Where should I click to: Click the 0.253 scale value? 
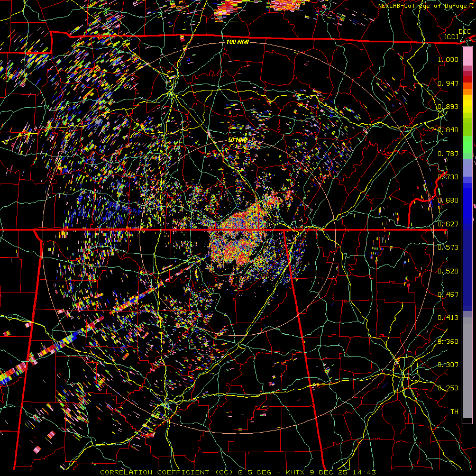pyautogui.click(x=448, y=388)
